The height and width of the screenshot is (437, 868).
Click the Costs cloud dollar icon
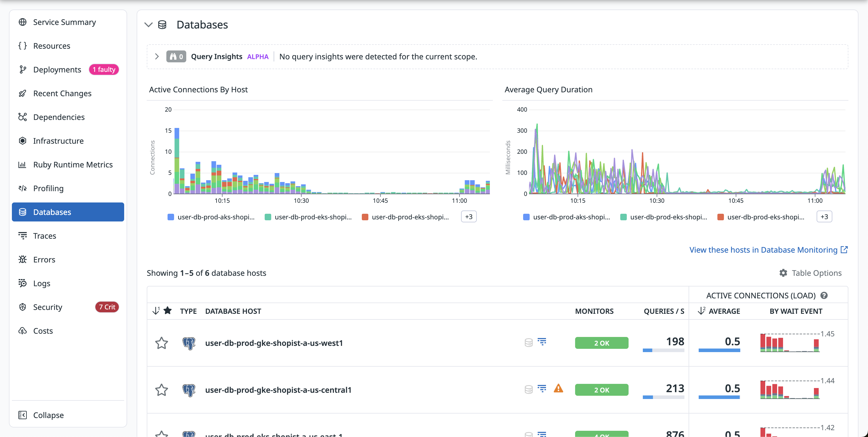[x=22, y=331]
